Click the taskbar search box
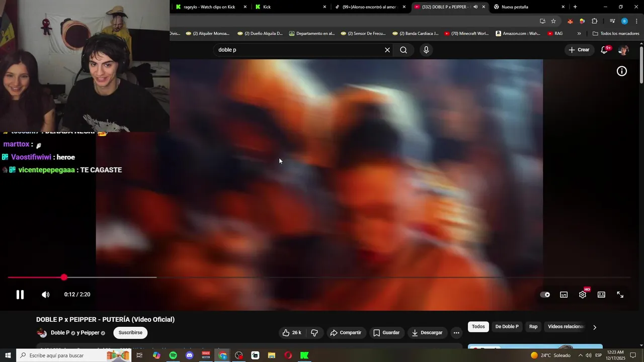This screenshot has width=644, height=362. click(x=73, y=355)
